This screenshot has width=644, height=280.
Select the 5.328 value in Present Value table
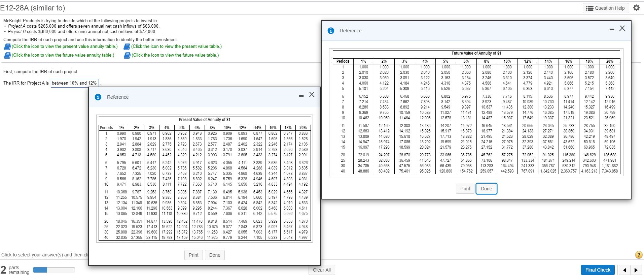tap(243, 179)
